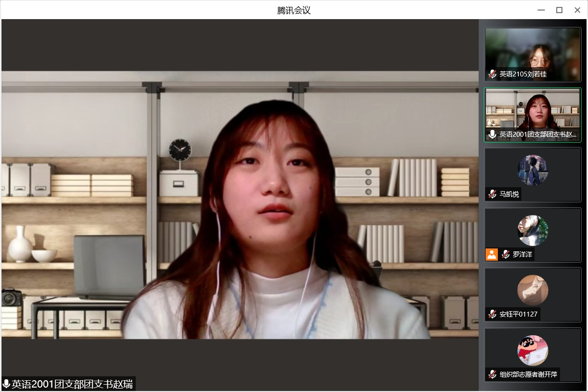
Task: Click 罗洋洋's round avatar picture
Action: tap(533, 230)
